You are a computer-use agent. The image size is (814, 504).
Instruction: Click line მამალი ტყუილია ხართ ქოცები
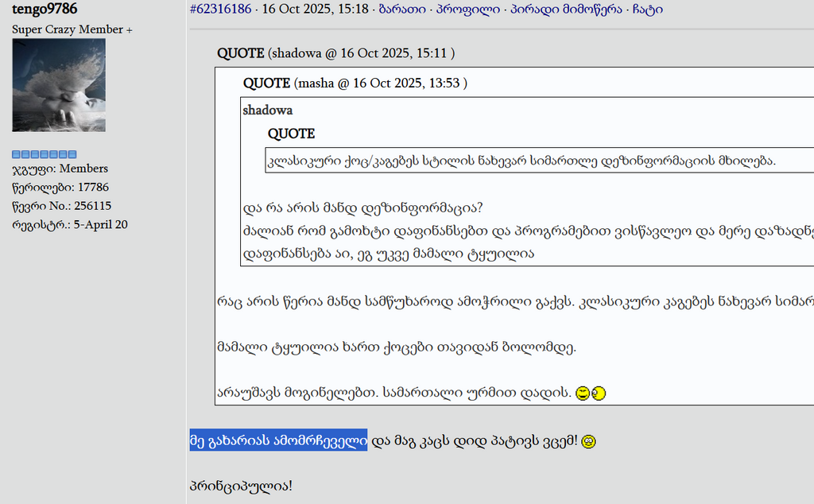tap(396, 347)
